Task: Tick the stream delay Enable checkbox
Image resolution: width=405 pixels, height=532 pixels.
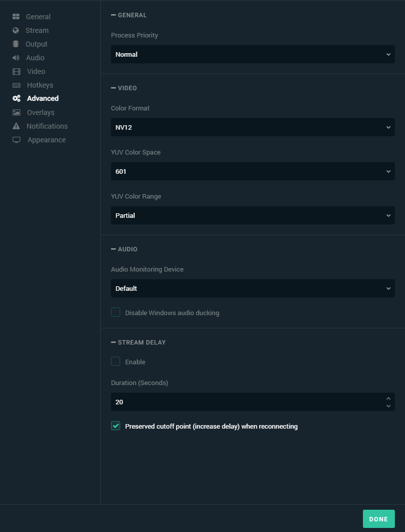Action: (x=116, y=361)
